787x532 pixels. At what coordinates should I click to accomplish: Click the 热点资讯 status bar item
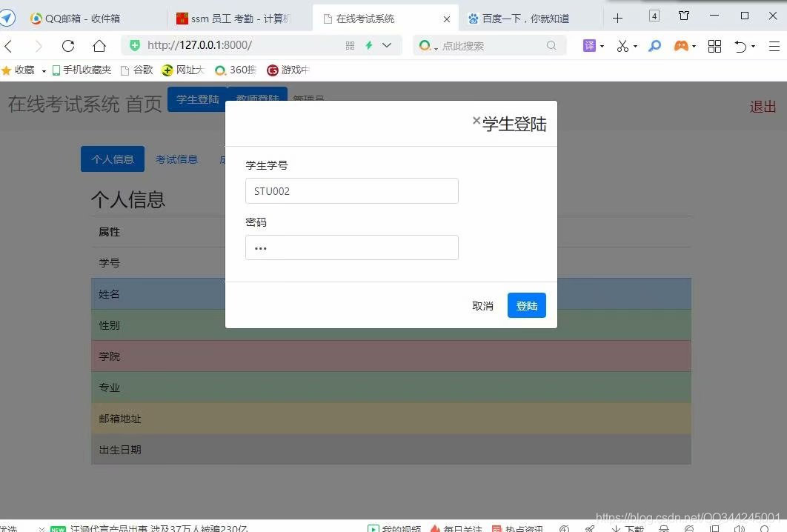pyautogui.click(x=517, y=528)
